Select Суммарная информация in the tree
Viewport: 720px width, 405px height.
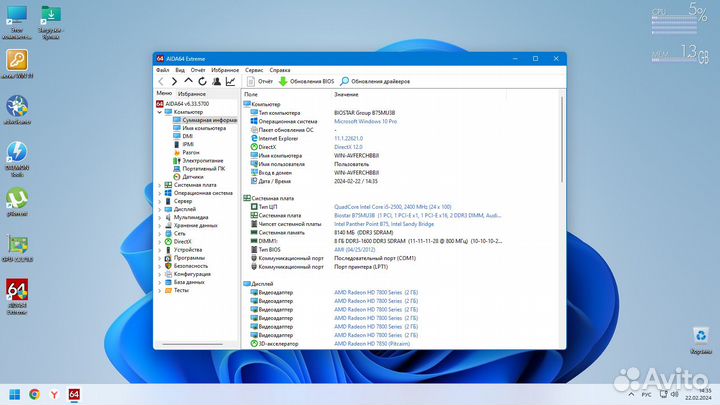[x=205, y=120]
